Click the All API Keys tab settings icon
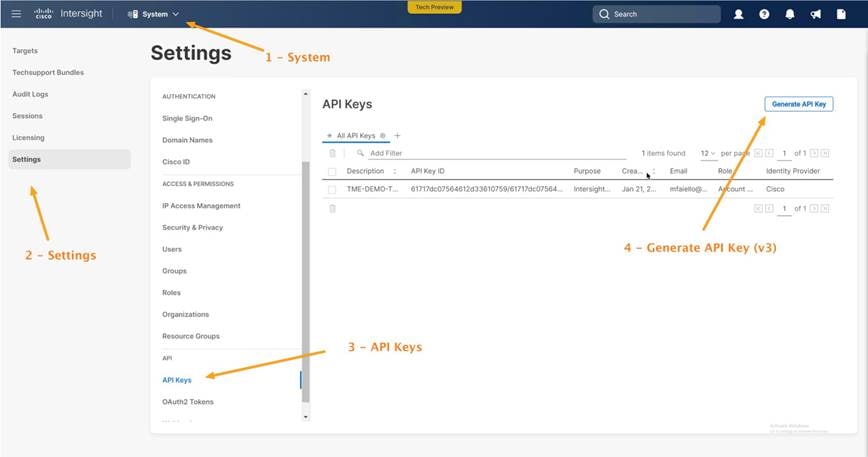This screenshot has height=457, width=868. point(383,136)
